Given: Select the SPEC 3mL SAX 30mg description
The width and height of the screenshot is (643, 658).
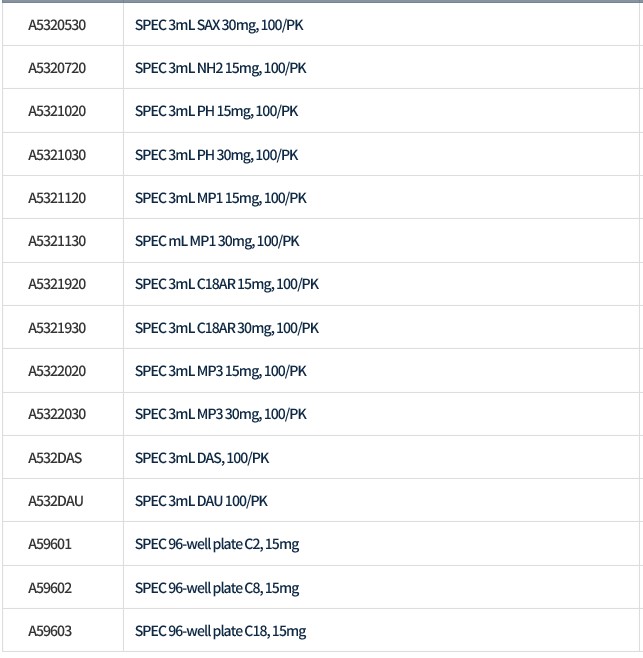Looking at the screenshot, I should coord(219,24).
